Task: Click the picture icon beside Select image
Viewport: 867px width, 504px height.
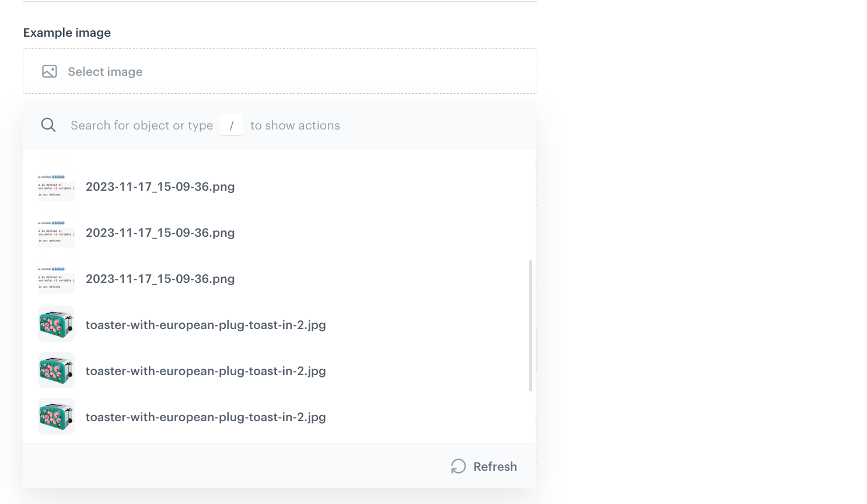Action: [50, 72]
